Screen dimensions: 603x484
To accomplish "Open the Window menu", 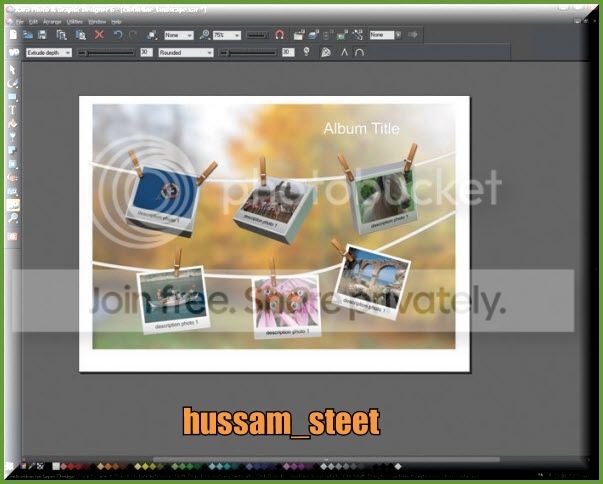I will pos(97,21).
